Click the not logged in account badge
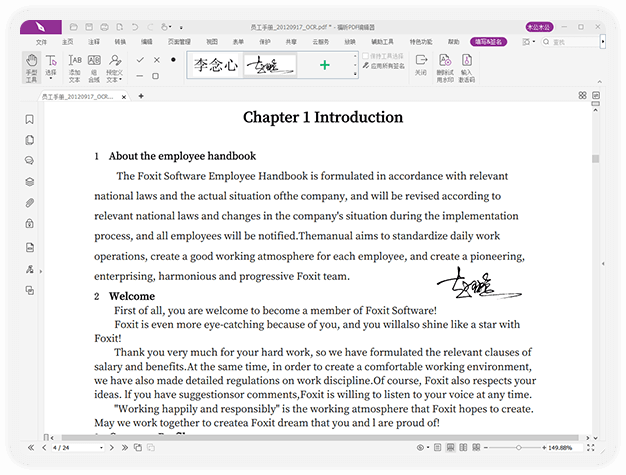The width and height of the screenshot is (626, 475). (539, 27)
